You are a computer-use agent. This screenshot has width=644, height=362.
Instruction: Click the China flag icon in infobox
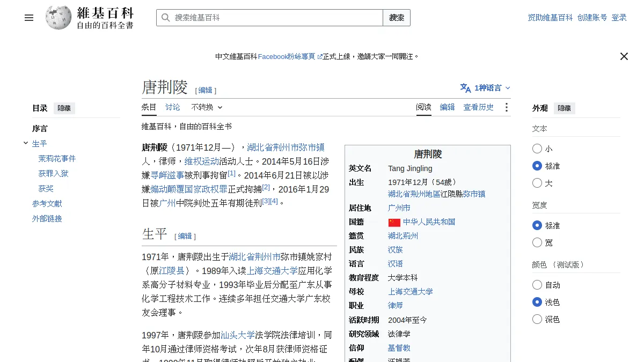[394, 222]
